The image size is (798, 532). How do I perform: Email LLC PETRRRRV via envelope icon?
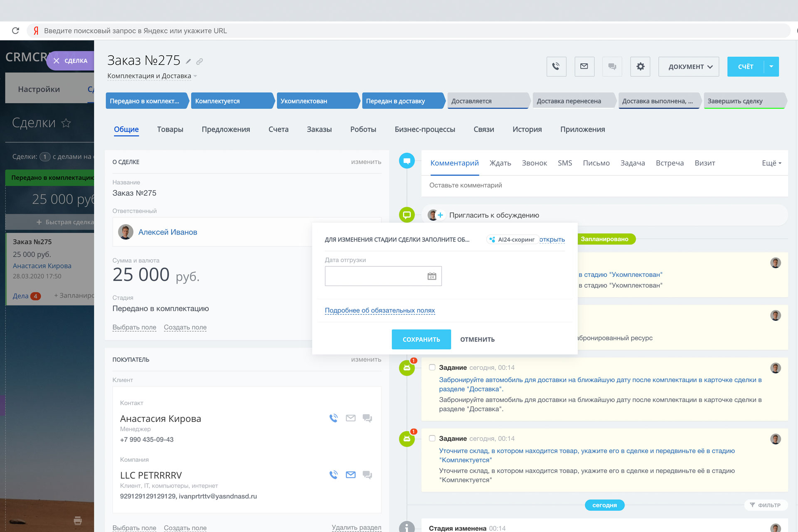tap(350, 475)
